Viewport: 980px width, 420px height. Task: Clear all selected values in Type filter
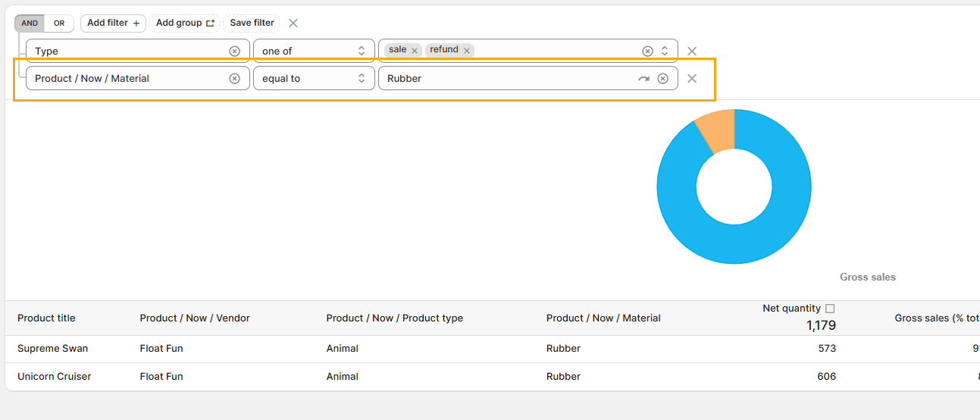tap(647, 51)
